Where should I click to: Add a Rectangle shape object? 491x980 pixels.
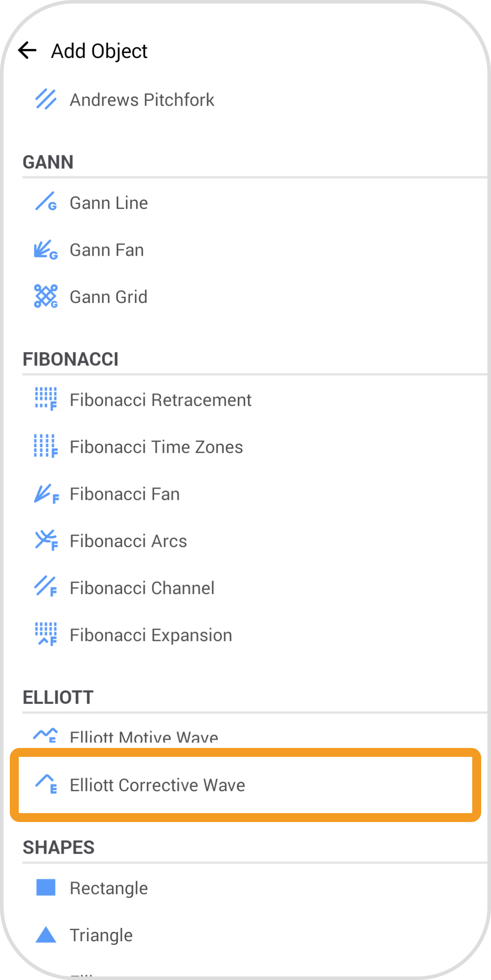point(109,888)
